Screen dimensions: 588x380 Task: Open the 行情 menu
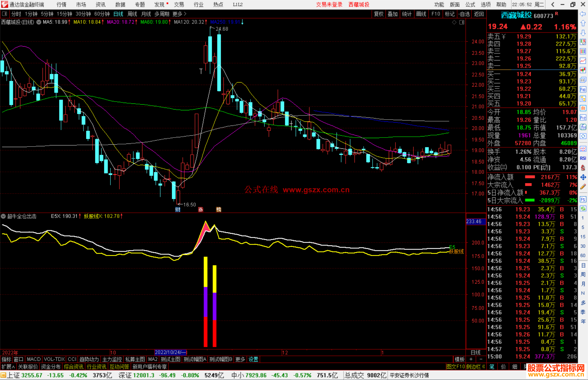point(62,5)
